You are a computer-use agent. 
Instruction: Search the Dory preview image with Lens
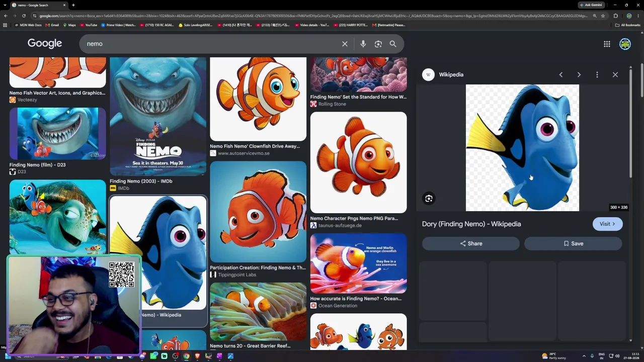(x=429, y=199)
